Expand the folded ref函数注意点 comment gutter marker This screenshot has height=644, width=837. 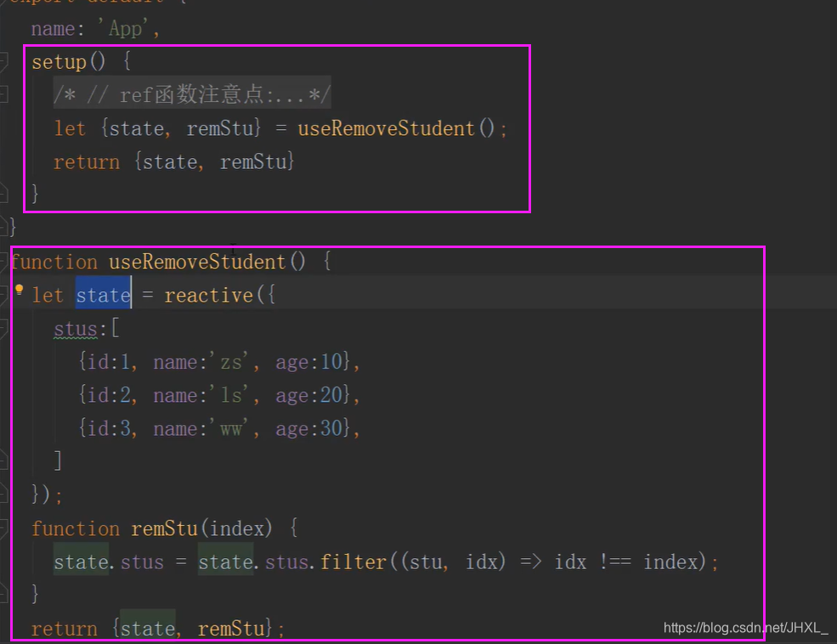[x=3, y=95]
